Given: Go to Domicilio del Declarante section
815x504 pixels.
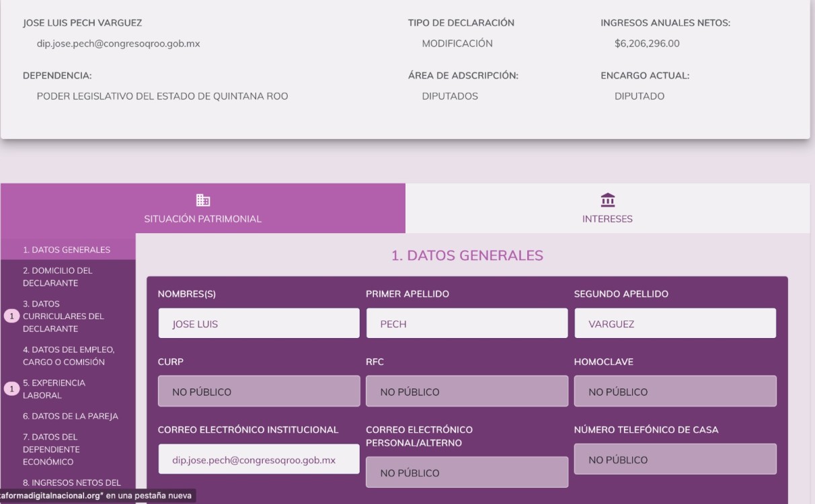Looking at the screenshot, I should [x=58, y=277].
